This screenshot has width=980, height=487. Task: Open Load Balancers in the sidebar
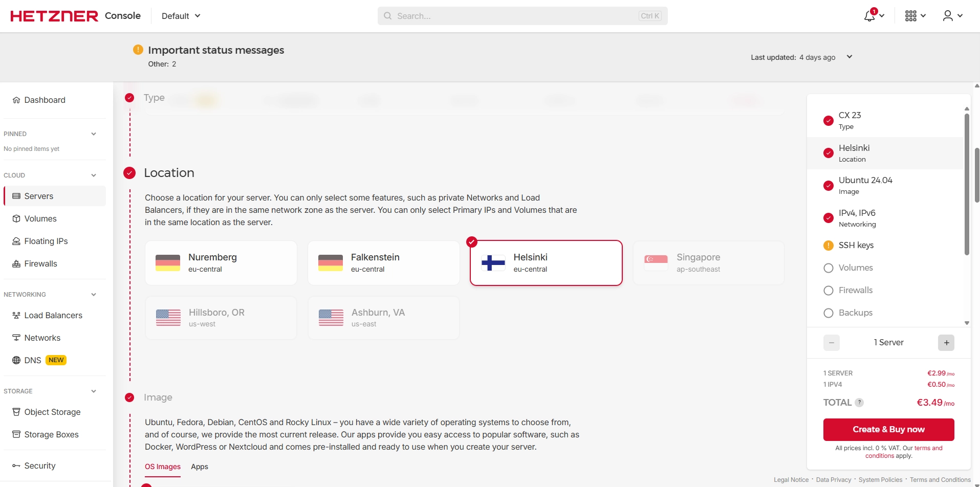pos(53,316)
